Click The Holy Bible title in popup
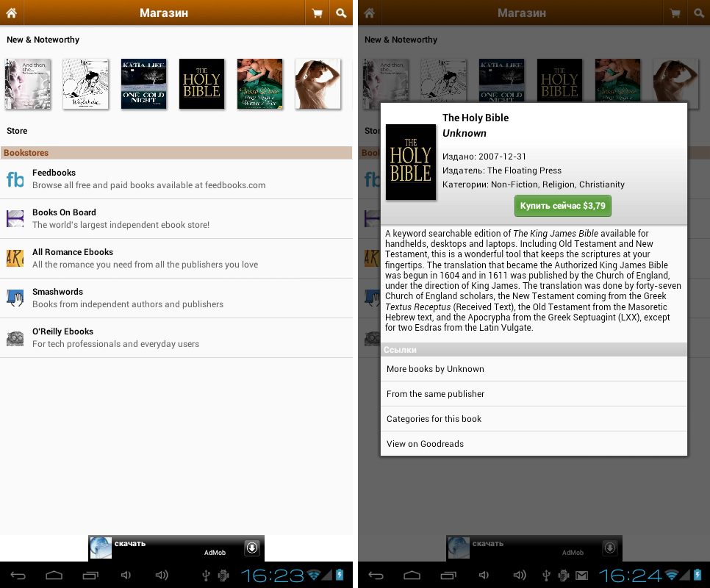Image resolution: width=710 pixels, height=588 pixels. (476, 118)
